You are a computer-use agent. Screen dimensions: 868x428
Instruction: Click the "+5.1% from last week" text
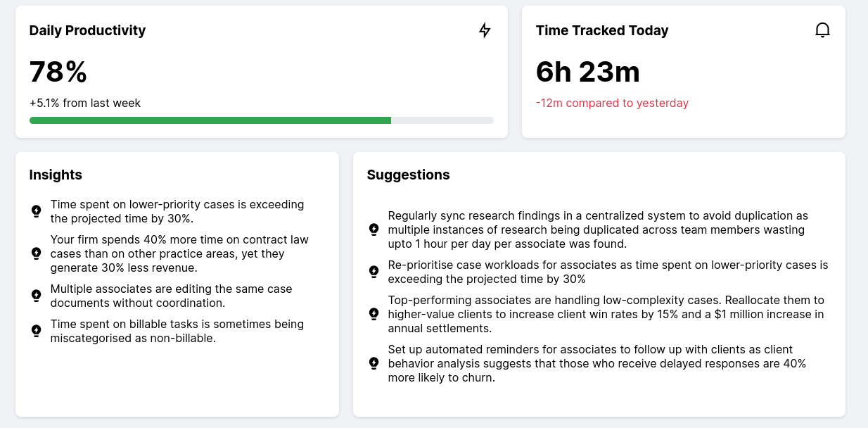pyautogui.click(x=85, y=103)
